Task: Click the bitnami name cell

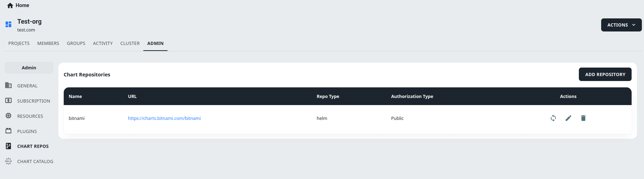Action: 77,118
